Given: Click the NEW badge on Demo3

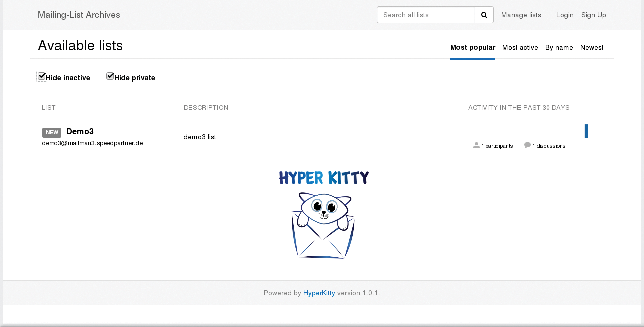Looking at the screenshot, I should (52, 132).
